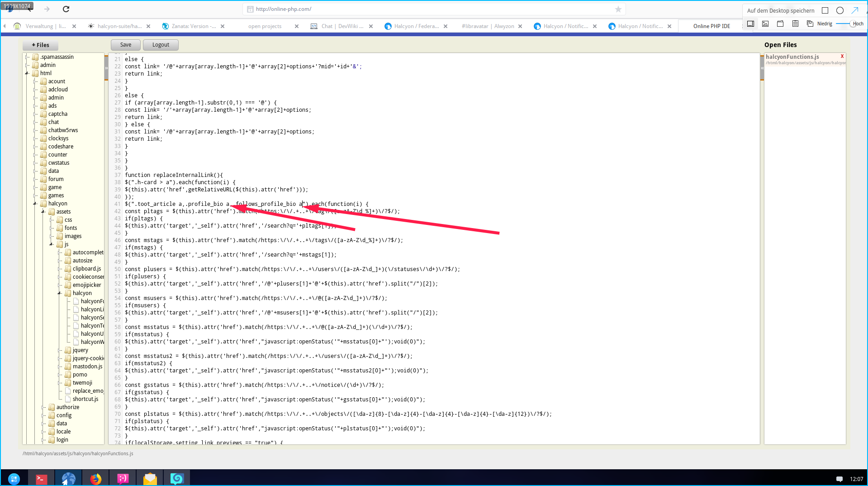
Task: Collapse the assets folder in file tree
Action: point(43,212)
